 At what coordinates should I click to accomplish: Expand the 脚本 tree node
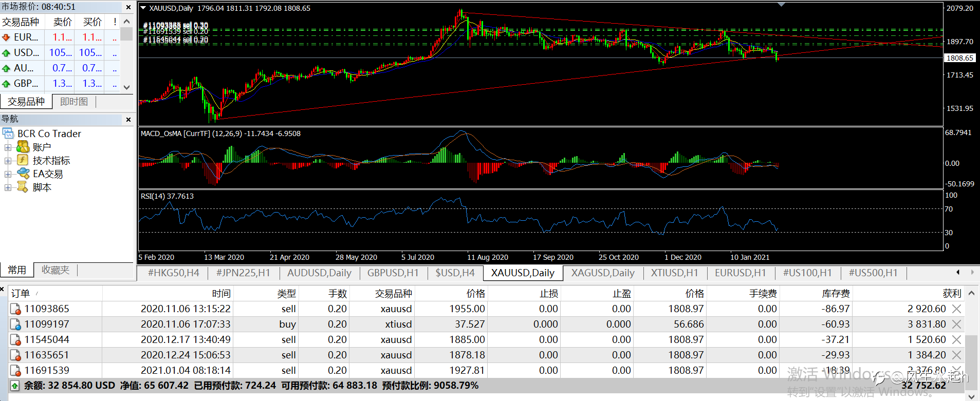(x=8, y=187)
